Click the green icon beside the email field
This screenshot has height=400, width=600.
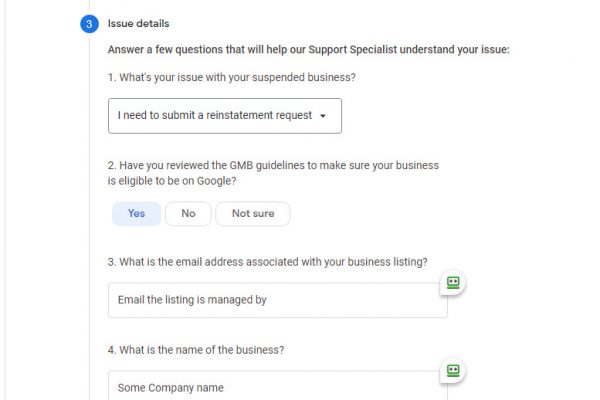click(452, 283)
